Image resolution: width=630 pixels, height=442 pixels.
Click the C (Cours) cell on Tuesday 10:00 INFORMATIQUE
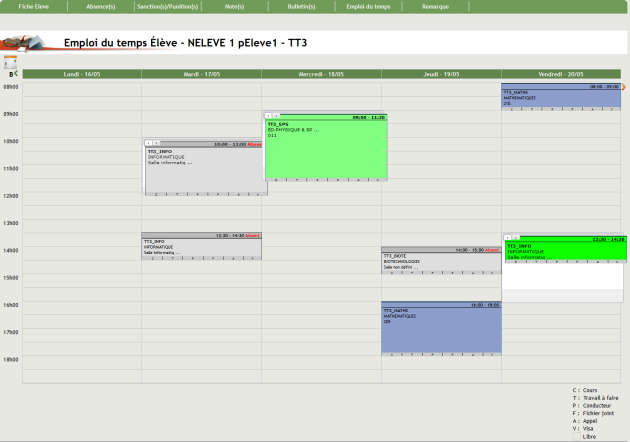[156, 192]
